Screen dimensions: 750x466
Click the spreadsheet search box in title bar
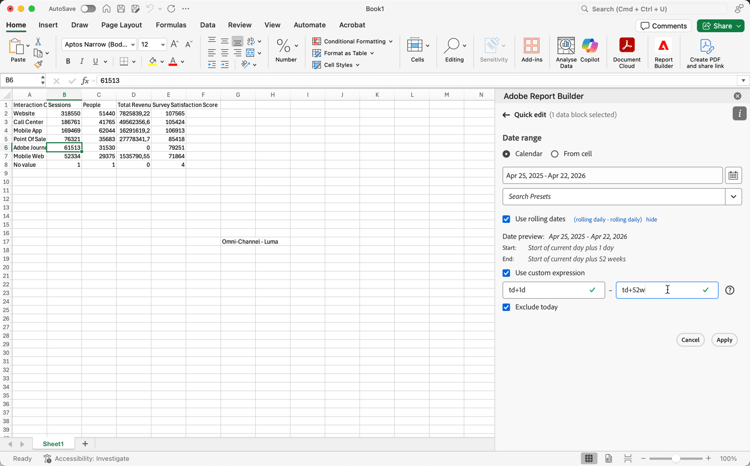click(653, 9)
